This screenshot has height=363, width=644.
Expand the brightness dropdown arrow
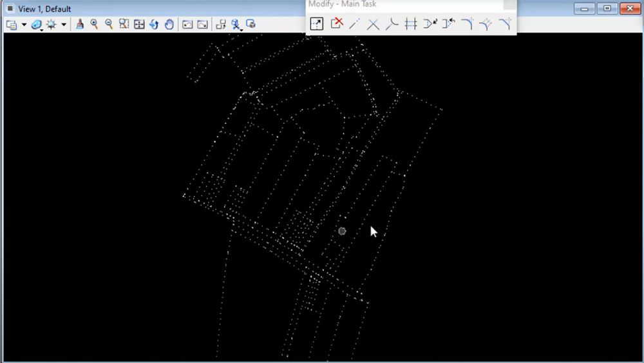coord(64,25)
